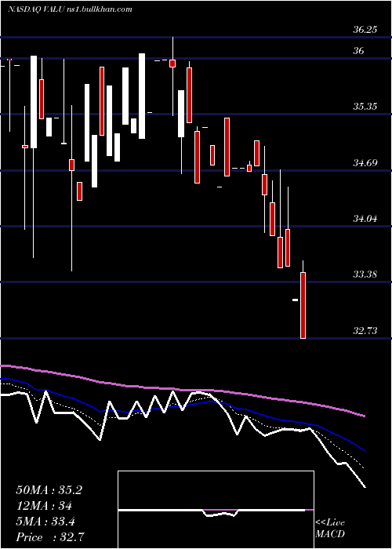The image size is (392, 549).
Task: Click the MACD histogram panel
Action: point(216,510)
